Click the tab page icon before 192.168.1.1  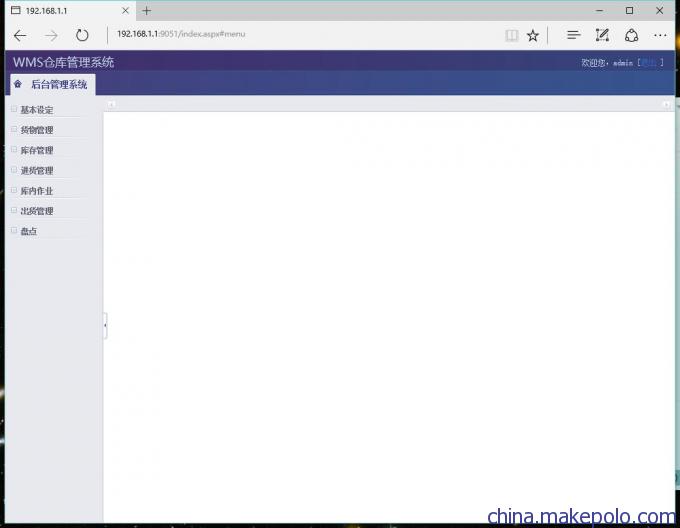tap(16, 10)
